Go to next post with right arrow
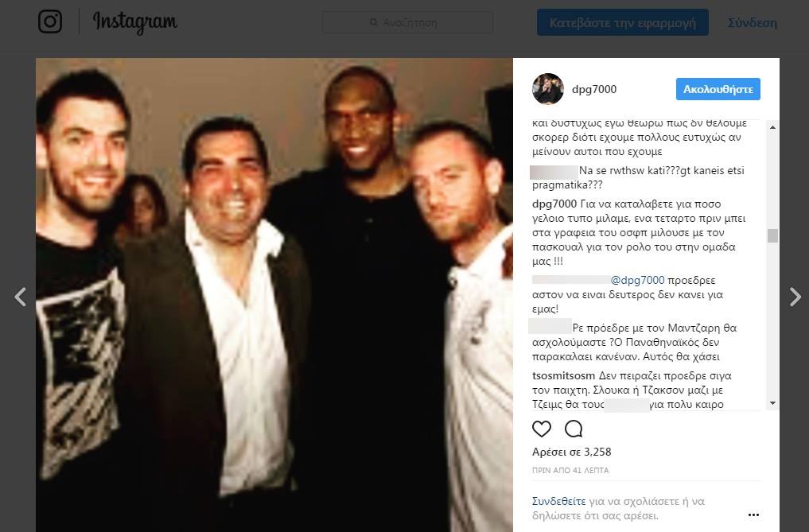This screenshot has height=532, width=809. pos(795,297)
